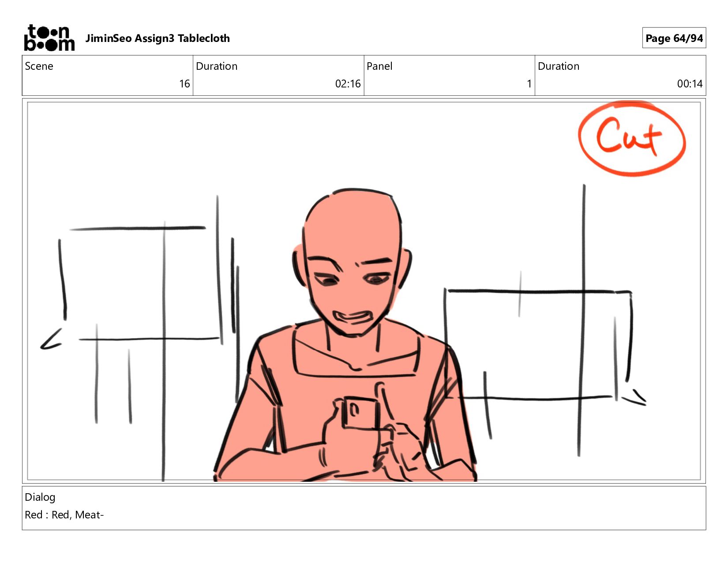Click the storyboard panel drawing thumbnail

click(x=364, y=291)
